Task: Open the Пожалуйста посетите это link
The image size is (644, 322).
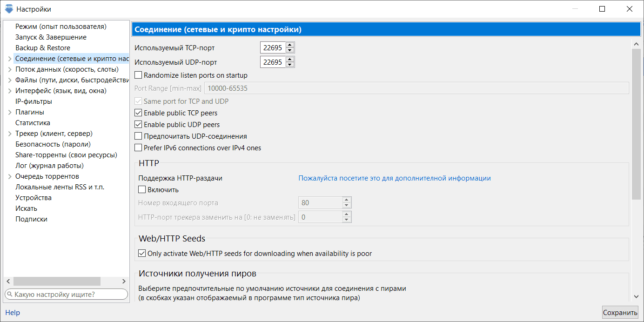Action: point(394,178)
